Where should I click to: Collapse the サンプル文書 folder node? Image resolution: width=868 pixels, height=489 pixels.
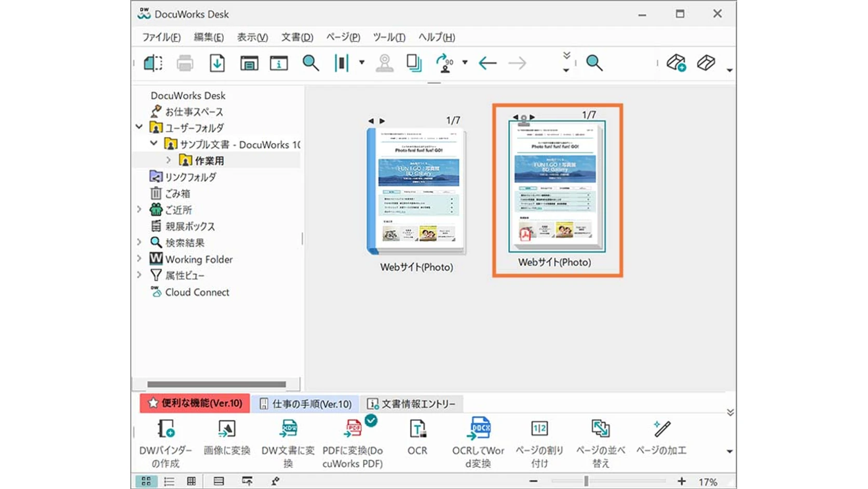154,143
